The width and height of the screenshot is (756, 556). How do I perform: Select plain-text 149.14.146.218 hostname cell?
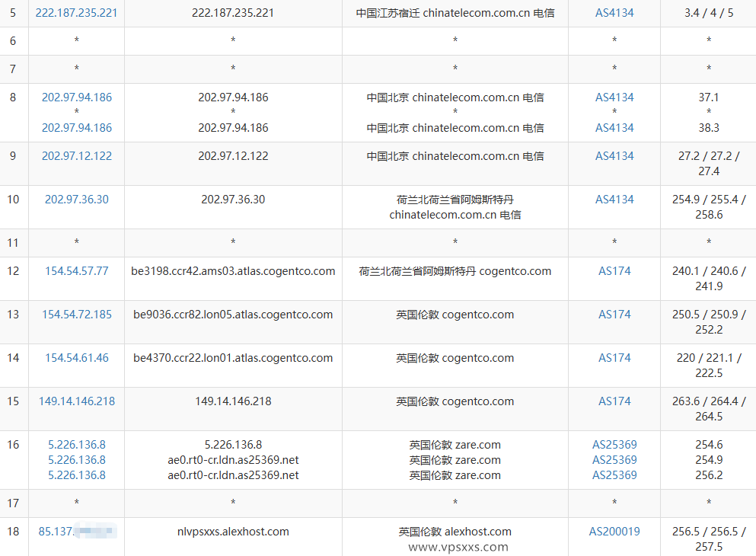[233, 401]
